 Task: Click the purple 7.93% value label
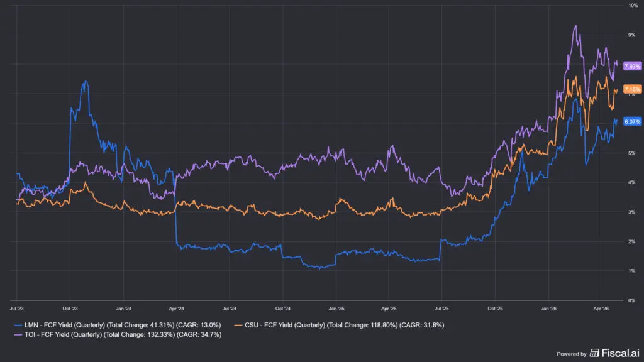point(632,66)
